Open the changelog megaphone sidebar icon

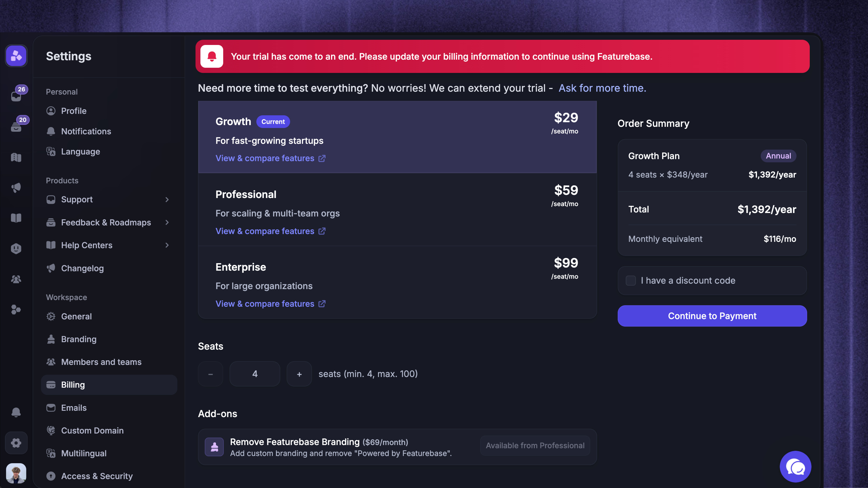coord(16,188)
